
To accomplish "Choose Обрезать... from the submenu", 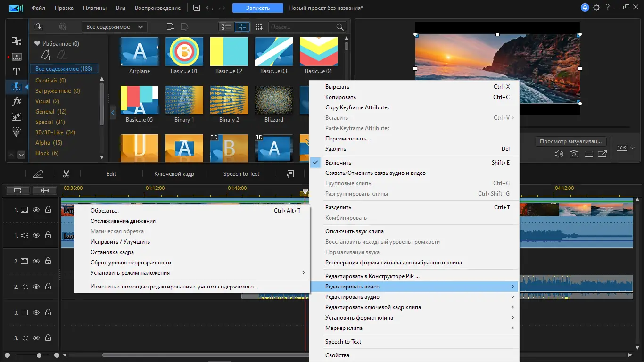I will click(192, 211).
